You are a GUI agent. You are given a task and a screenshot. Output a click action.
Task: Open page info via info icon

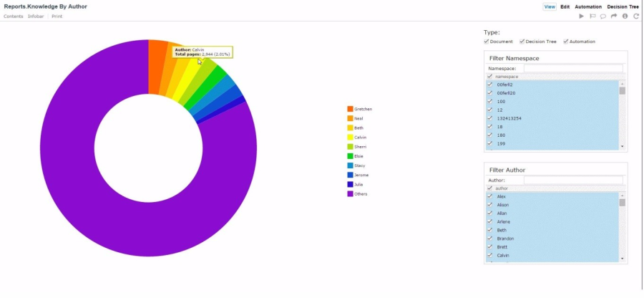point(625,16)
